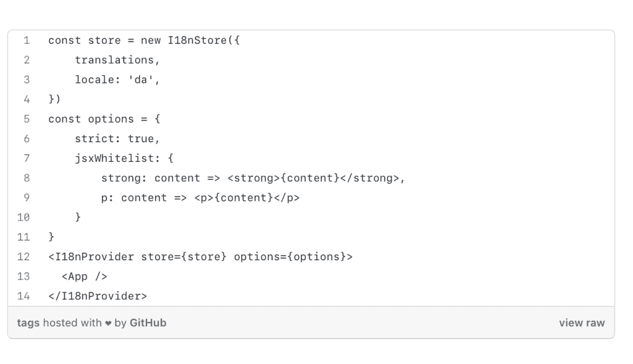This screenshot has width=633, height=364.
Task: Select line number 8
Action: tap(27, 178)
